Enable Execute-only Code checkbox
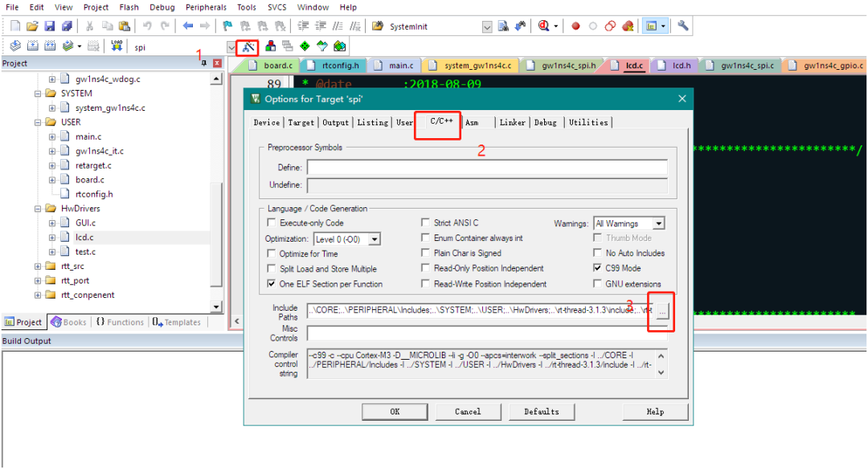868x469 pixels. pyautogui.click(x=272, y=222)
